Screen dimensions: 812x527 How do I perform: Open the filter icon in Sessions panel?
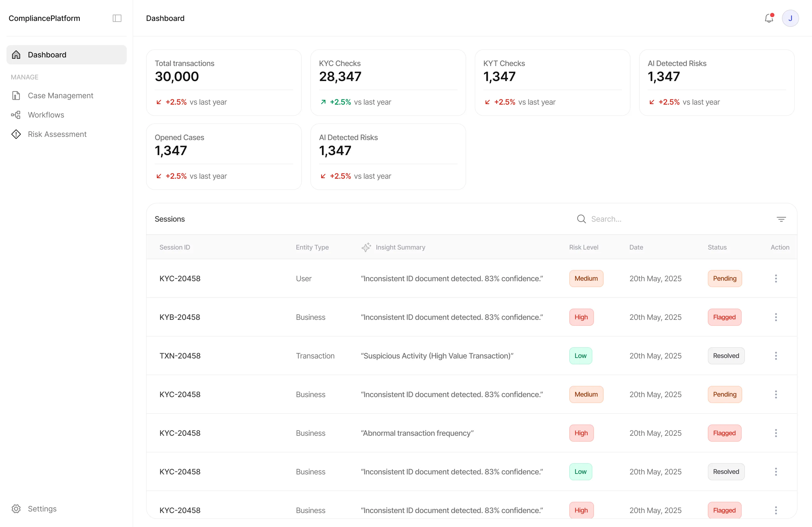pyautogui.click(x=781, y=218)
